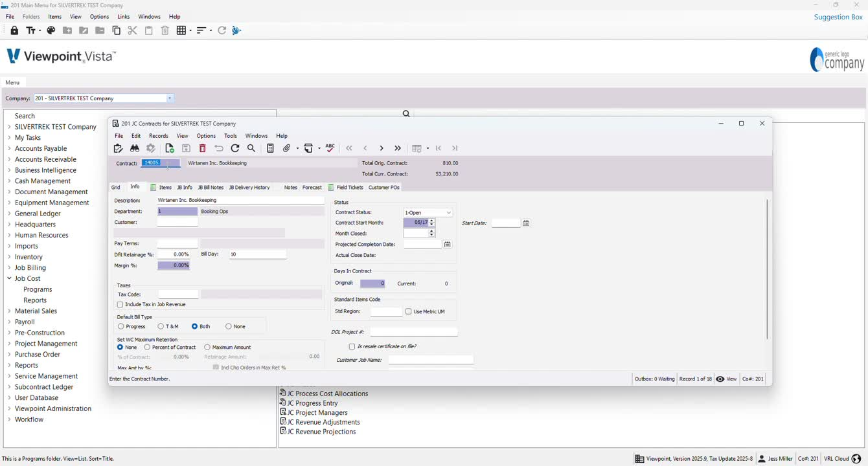Jump to last record double arrow

point(398,148)
